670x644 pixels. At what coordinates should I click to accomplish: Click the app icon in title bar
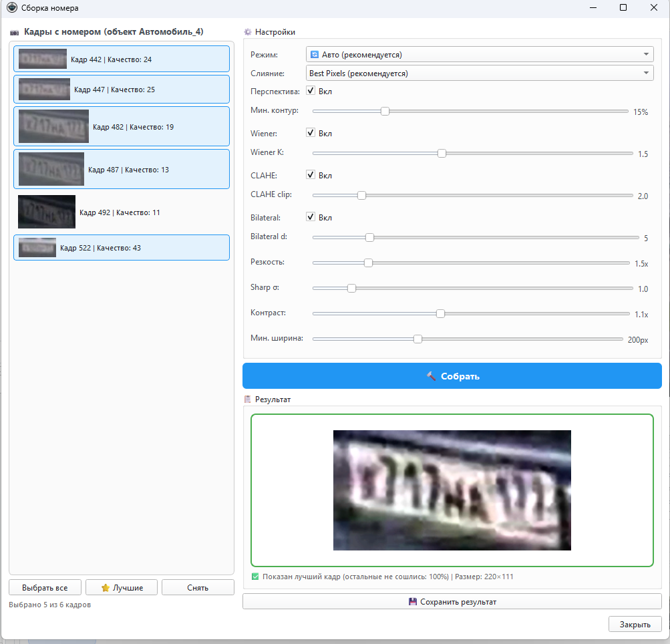pos(11,8)
